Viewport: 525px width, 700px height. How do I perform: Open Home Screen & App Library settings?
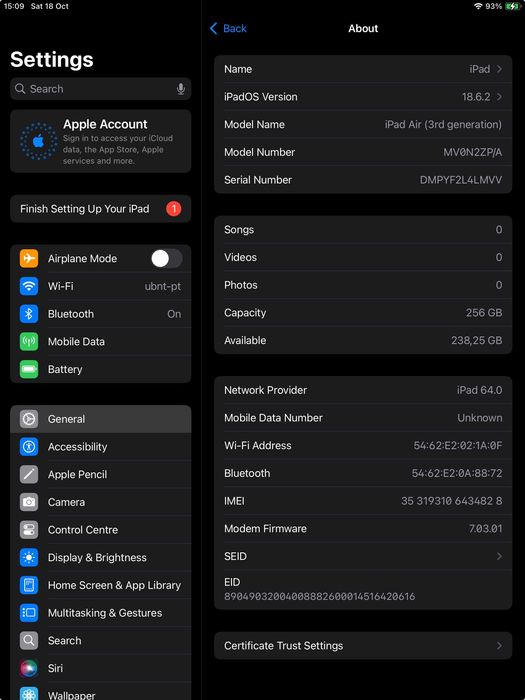pos(101,585)
